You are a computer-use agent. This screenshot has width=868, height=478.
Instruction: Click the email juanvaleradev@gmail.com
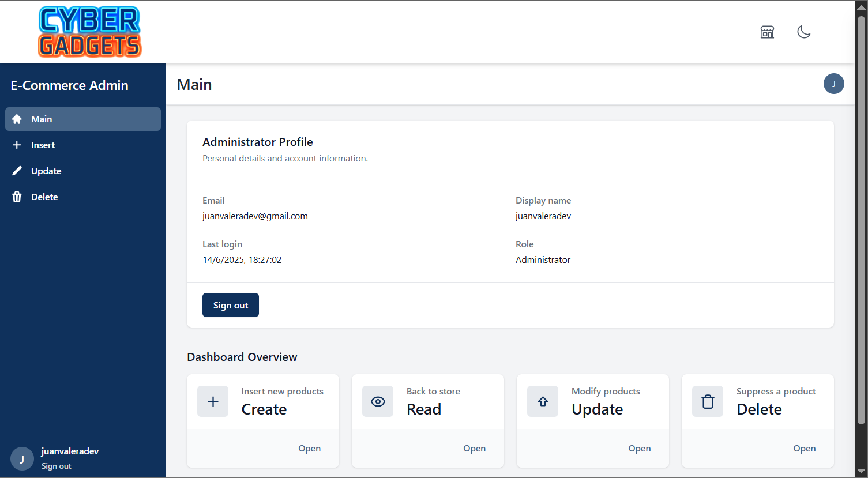pos(255,216)
